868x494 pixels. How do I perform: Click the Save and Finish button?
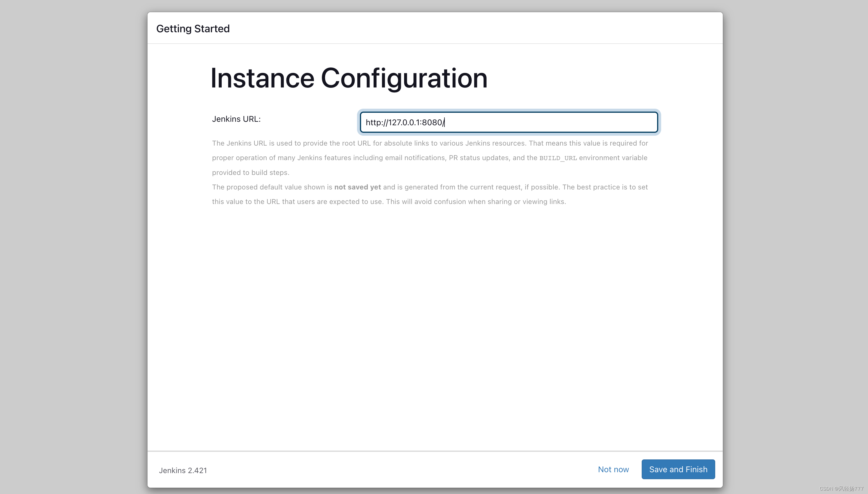678,469
